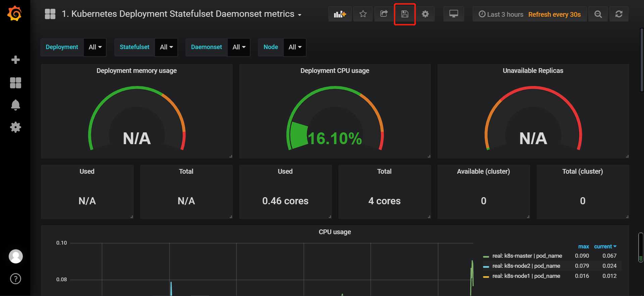Click green color swatch of k8s-master series
The height and width of the screenshot is (296, 644).
(x=486, y=257)
